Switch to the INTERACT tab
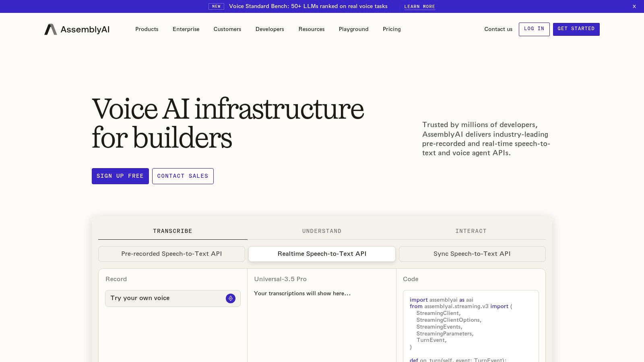This screenshot has height=362, width=644. click(471, 231)
